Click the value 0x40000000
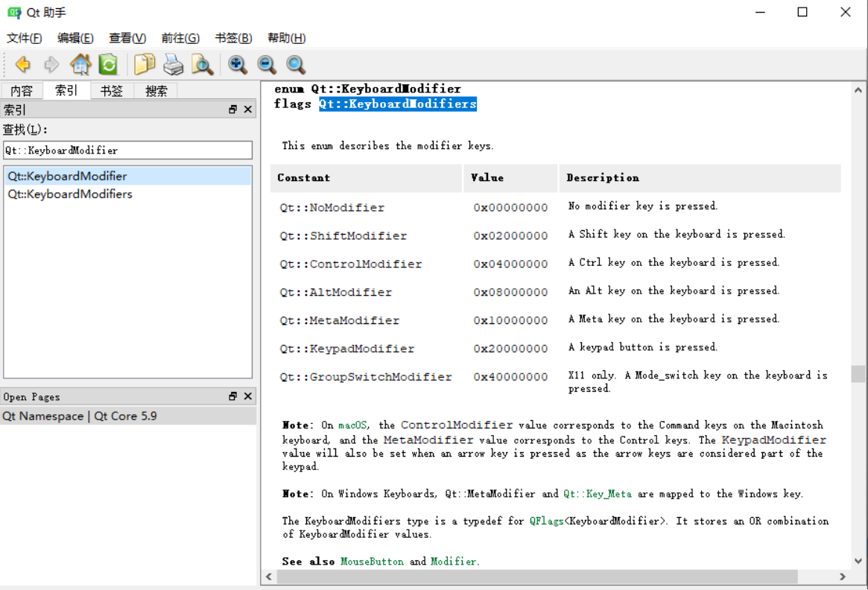 point(510,377)
